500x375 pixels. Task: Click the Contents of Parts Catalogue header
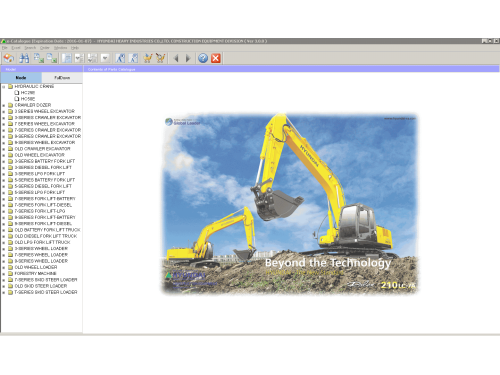point(291,69)
